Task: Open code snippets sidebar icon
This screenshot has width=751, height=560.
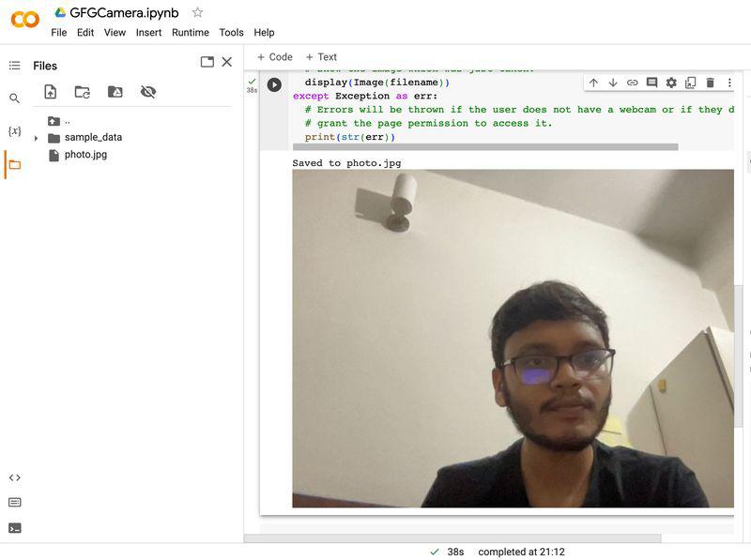Action: (x=15, y=477)
